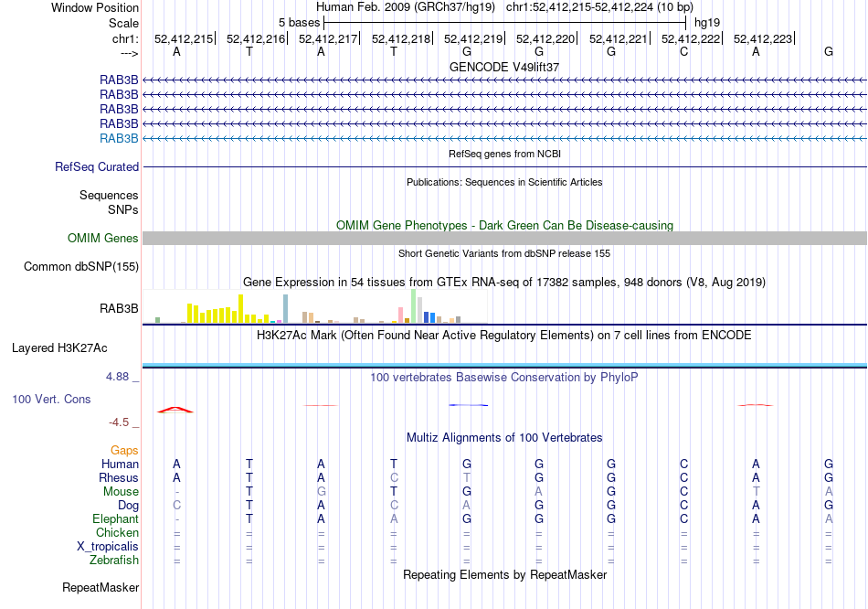
Task: Click the Common dbSNP(155) label
Action: tap(81, 266)
